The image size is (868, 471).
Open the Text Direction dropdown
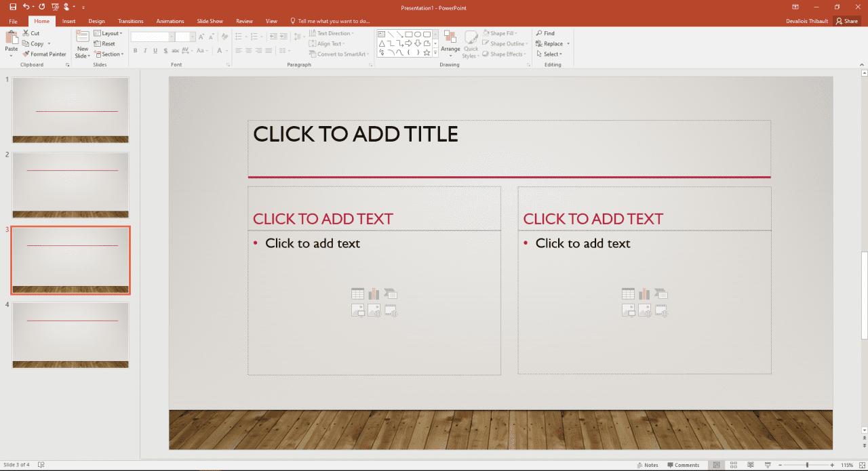coord(332,33)
